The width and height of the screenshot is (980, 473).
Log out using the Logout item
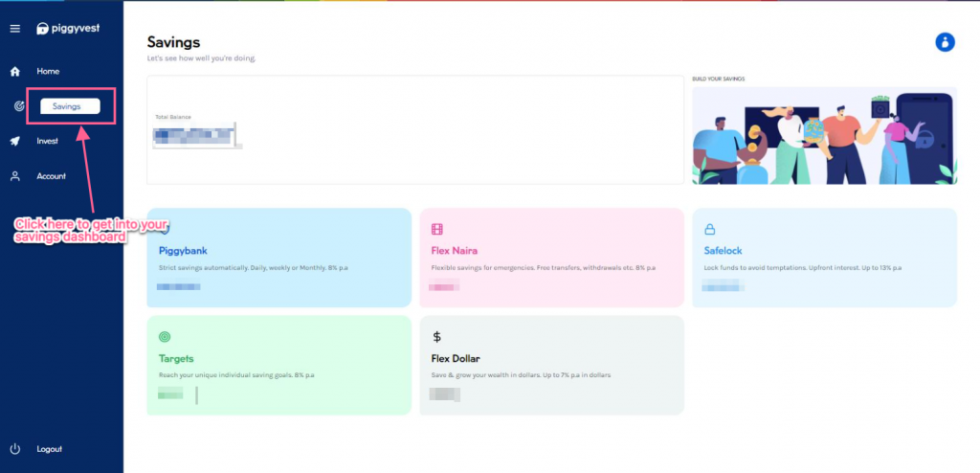click(50, 449)
